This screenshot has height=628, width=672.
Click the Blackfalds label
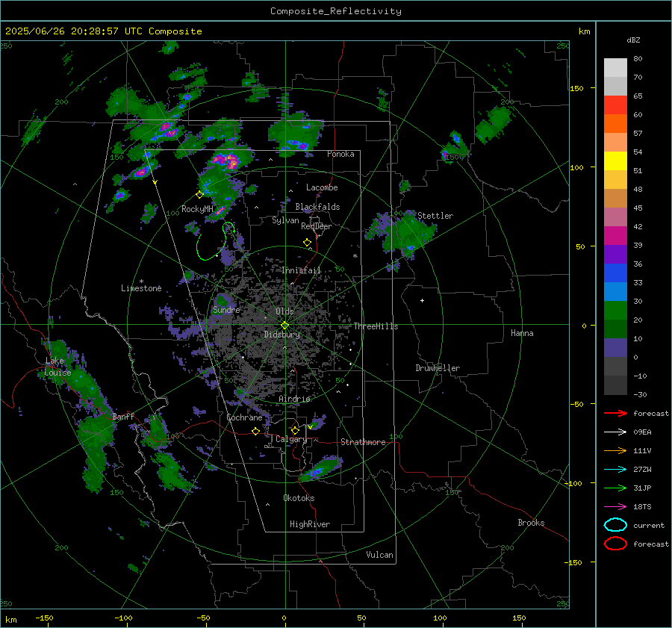[317, 207]
